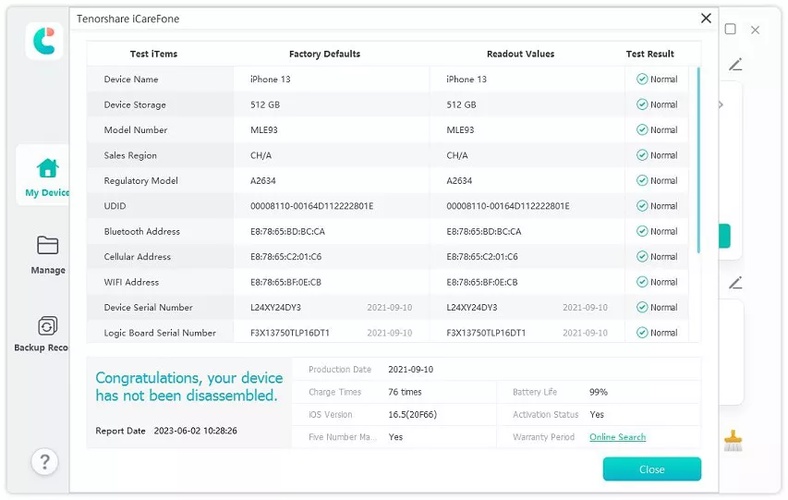Image resolution: width=788 pixels, height=500 pixels.
Task: Click the Normal check icon for Cellular Address
Action: pos(642,257)
